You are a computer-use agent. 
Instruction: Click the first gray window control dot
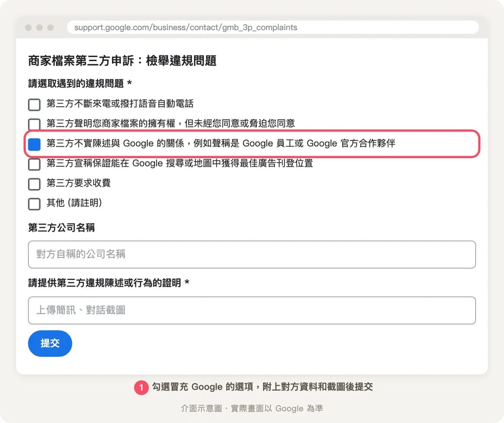(x=29, y=27)
